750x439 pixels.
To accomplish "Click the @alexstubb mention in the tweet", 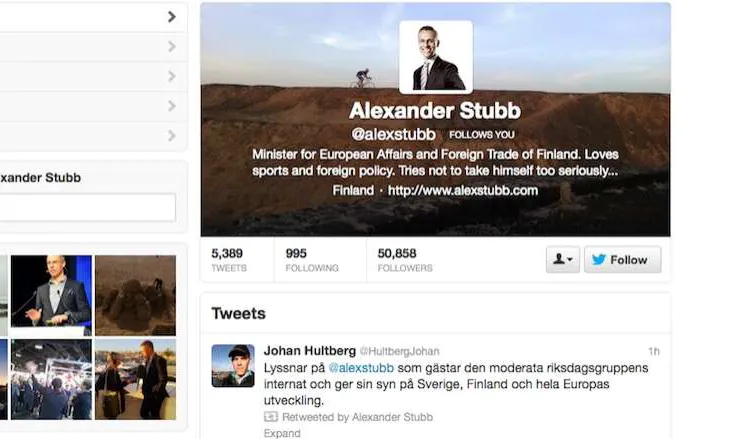I will [361, 368].
